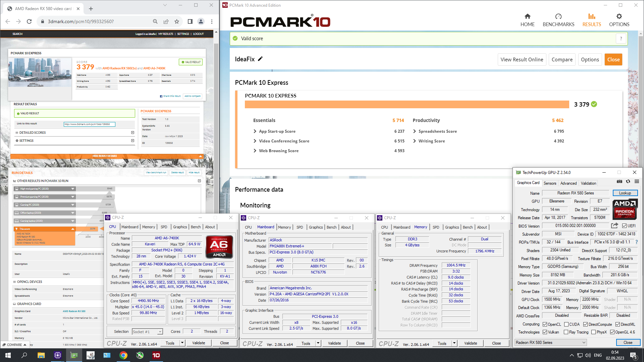Open the Advanced tab in GPU-Z
644x362 pixels.
point(569,183)
